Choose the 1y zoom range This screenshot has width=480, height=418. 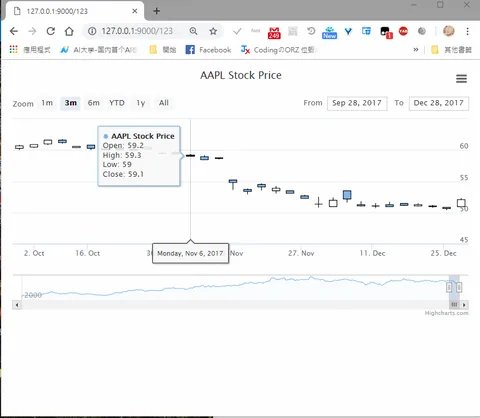[x=141, y=103]
